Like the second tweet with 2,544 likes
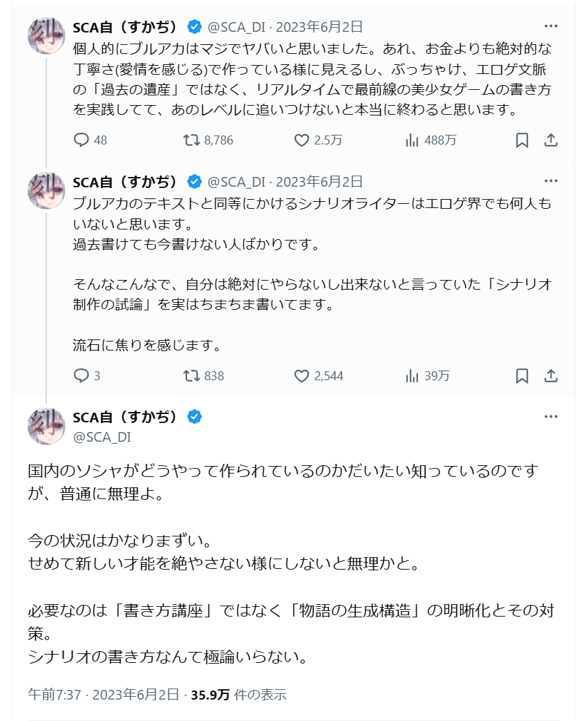This screenshot has width=588, height=721. pos(302,376)
